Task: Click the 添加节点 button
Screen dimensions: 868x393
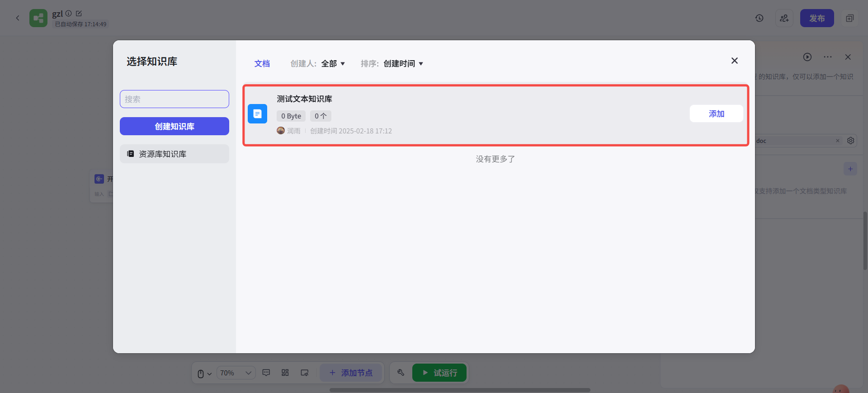Action: coord(351,373)
